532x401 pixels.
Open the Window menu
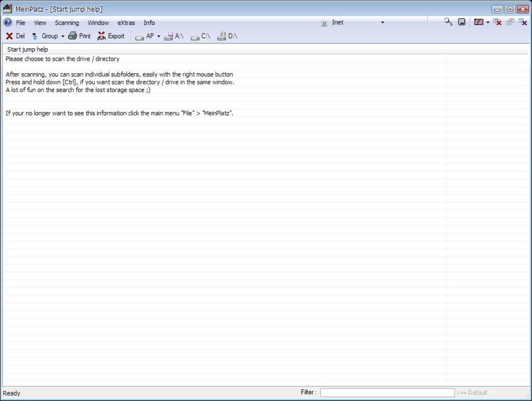[x=98, y=23]
